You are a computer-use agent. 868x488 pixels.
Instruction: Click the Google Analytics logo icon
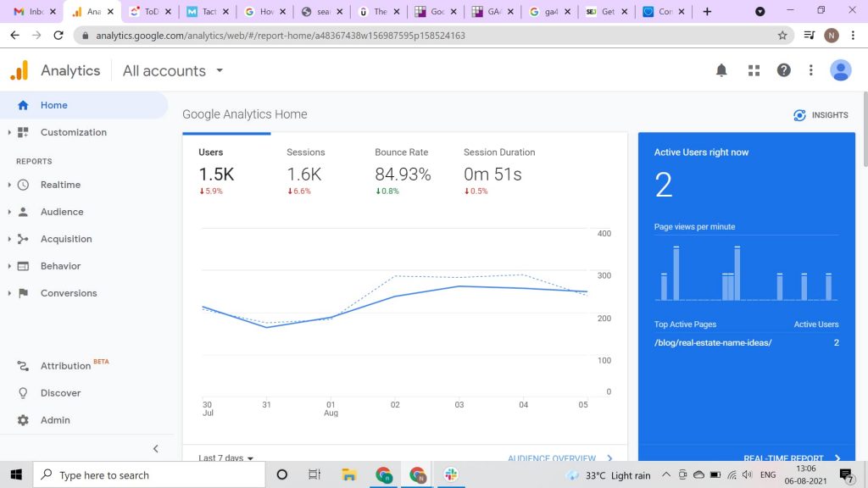[19, 70]
